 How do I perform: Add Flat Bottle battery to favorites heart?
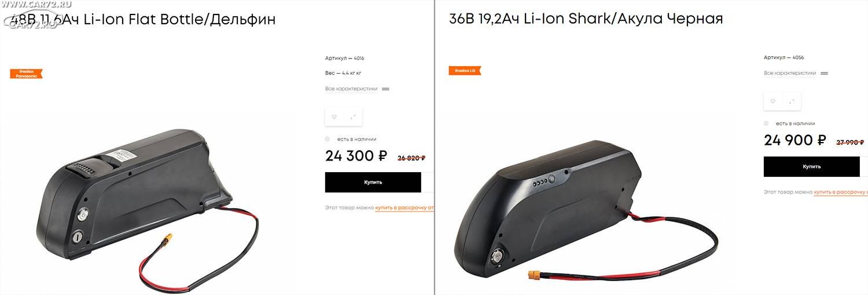[x=334, y=117]
